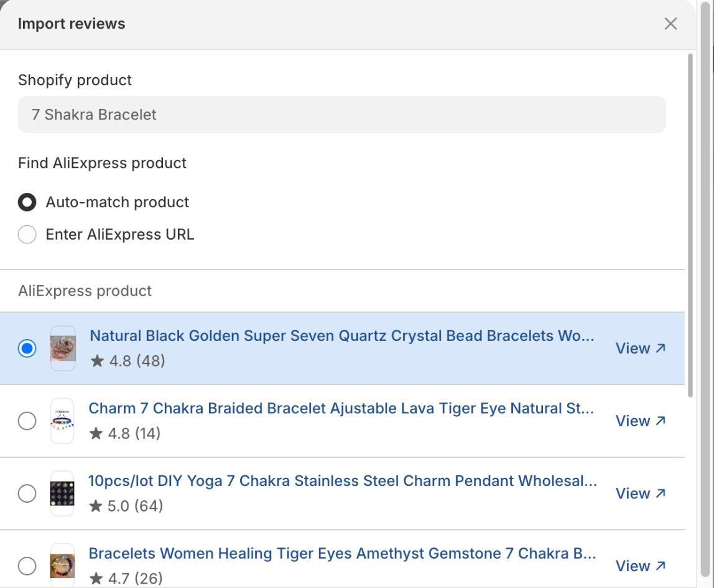Select the Auto-match product option
This screenshot has height=588, width=714.
point(27,202)
